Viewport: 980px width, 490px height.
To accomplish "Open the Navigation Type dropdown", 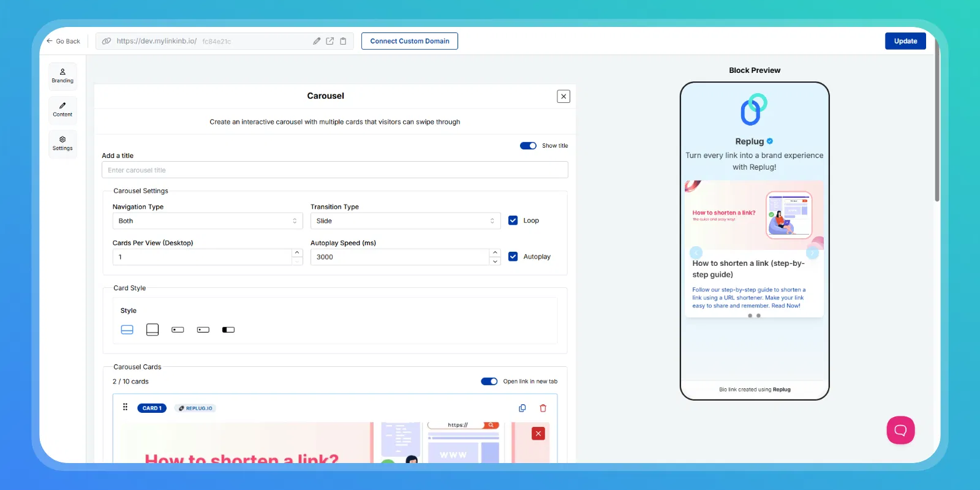I will click(208, 221).
